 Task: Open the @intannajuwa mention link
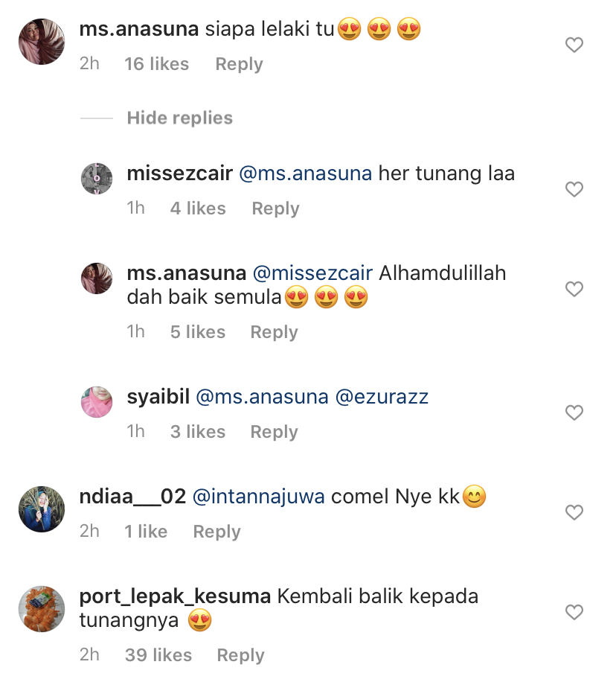pyautogui.click(x=258, y=497)
